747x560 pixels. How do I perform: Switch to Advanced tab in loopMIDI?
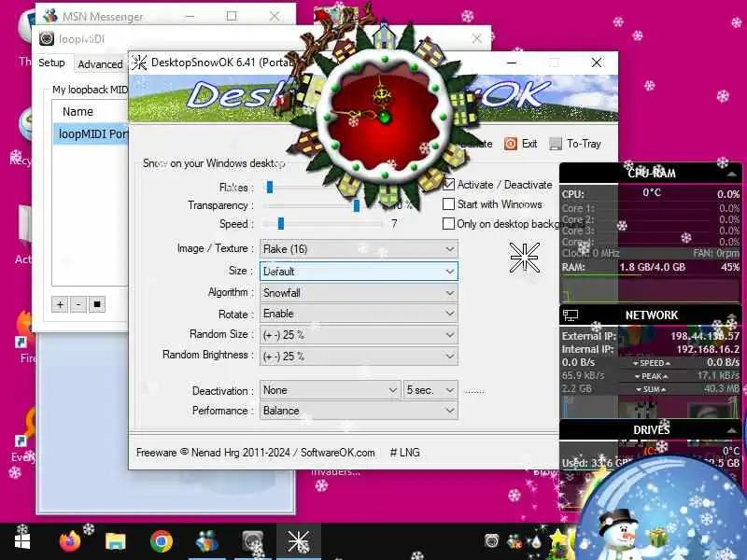click(x=100, y=64)
